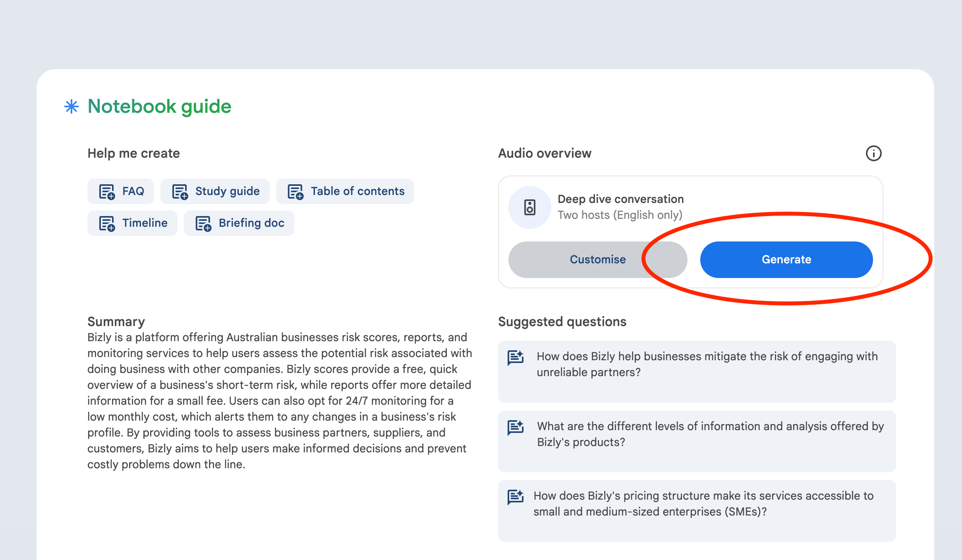Ask how Bizly's pricing suits SMEs
This screenshot has width=962, height=560.
tap(697, 511)
